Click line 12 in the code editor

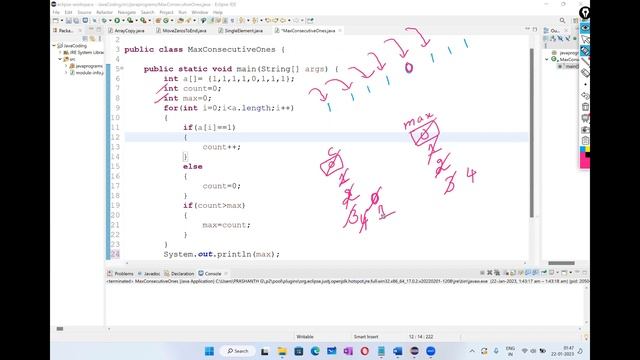pos(327,137)
